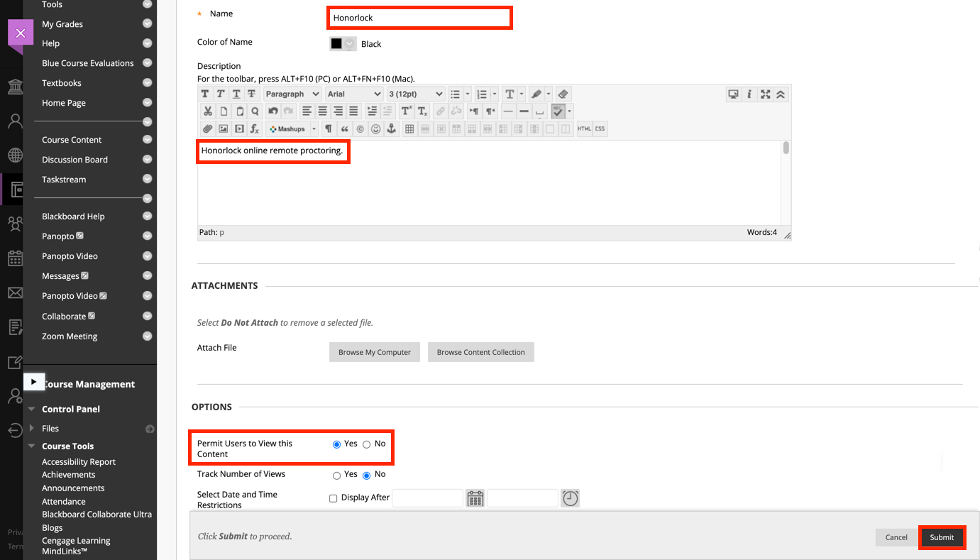Apply strikethrough formatting in the editor toolbar
The image size is (980, 560).
pos(252,94)
